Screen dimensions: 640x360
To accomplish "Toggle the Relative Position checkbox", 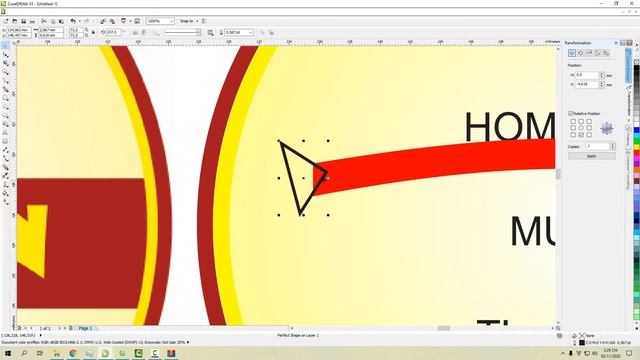I will (571, 113).
